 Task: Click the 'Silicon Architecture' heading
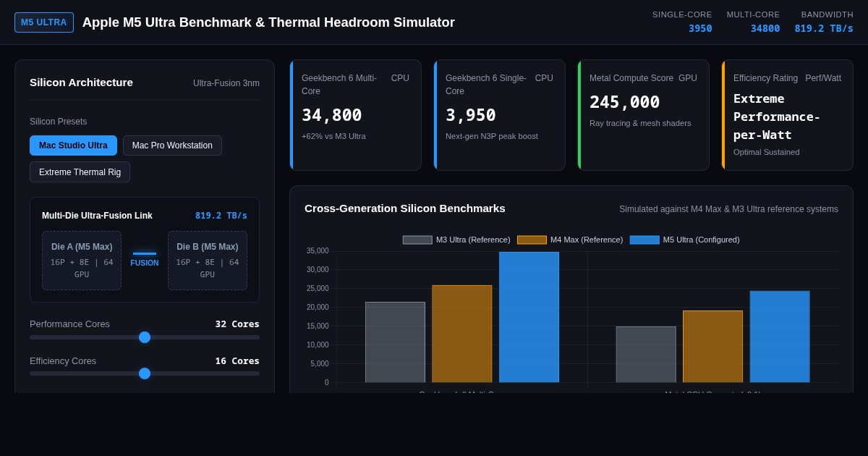pos(81,83)
